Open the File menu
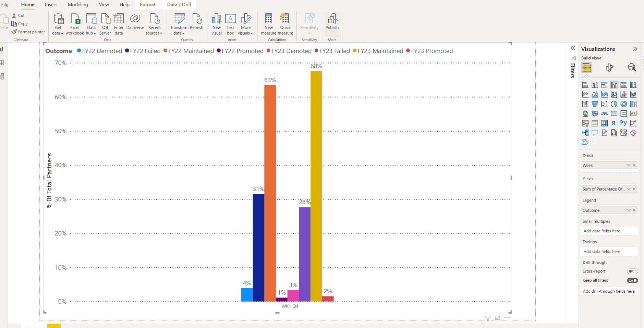Screen dimensions: 644x328 pyautogui.click(x=5, y=4)
